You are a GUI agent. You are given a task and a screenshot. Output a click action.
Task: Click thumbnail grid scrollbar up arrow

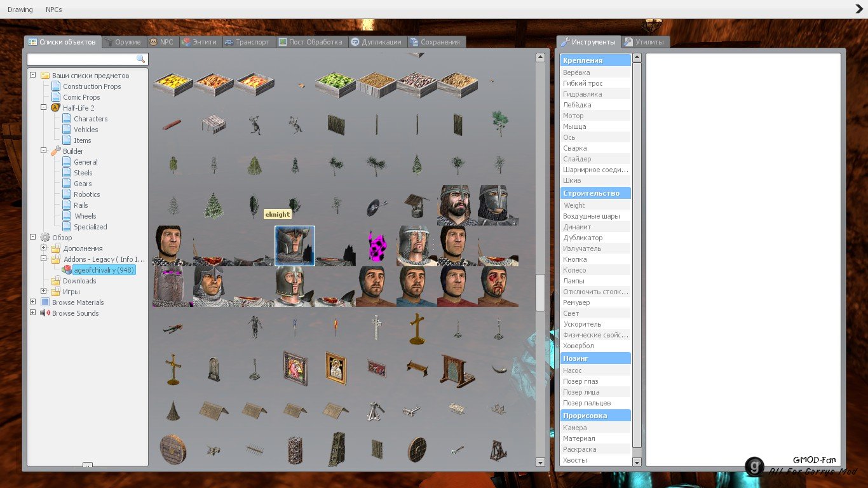tap(540, 58)
